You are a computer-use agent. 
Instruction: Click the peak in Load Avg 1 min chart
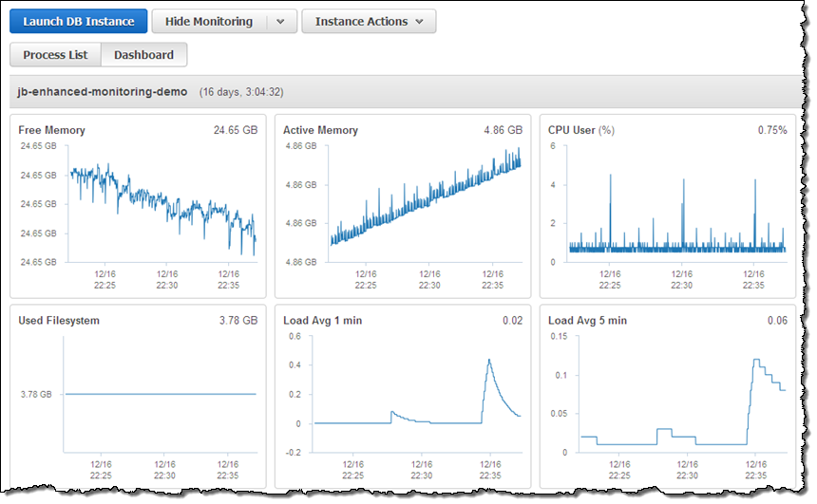click(488, 361)
